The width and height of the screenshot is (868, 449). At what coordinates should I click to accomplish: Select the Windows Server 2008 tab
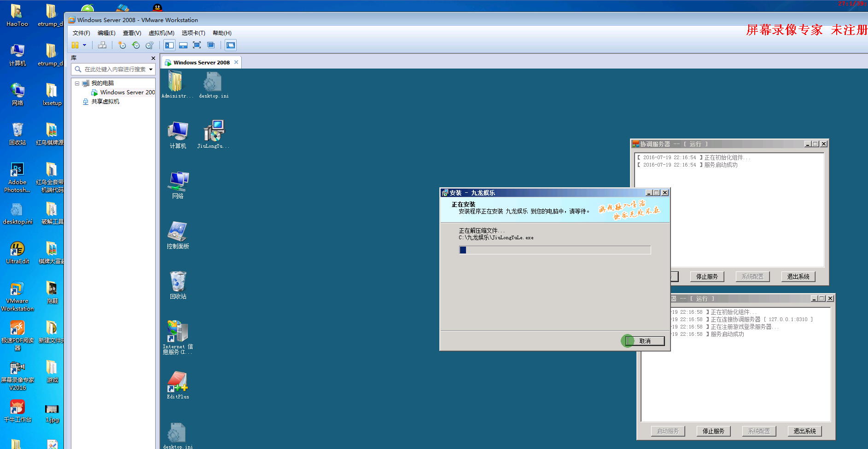[x=201, y=63]
